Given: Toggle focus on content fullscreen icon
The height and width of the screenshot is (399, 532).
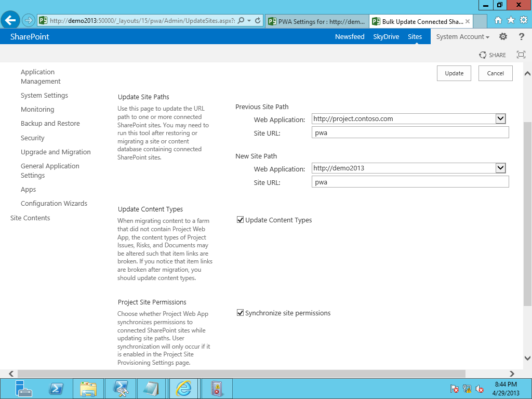Looking at the screenshot, I should pos(521,55).
